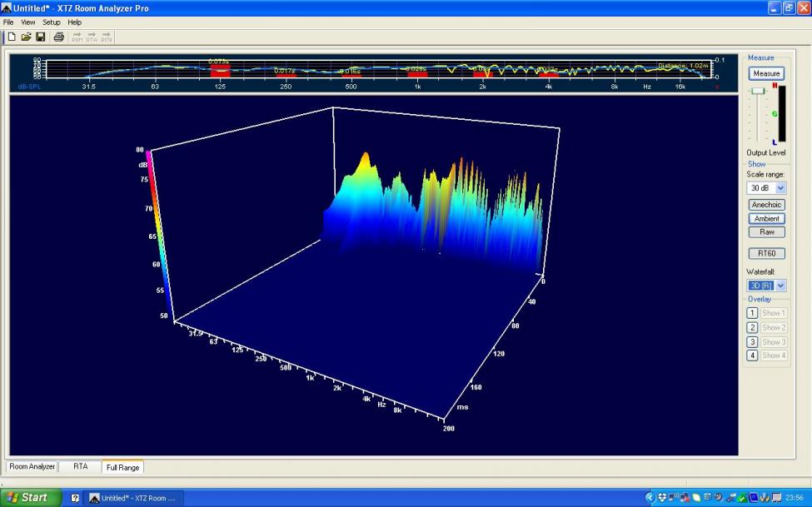Click the RTN arrow toolbar icon

107,37
